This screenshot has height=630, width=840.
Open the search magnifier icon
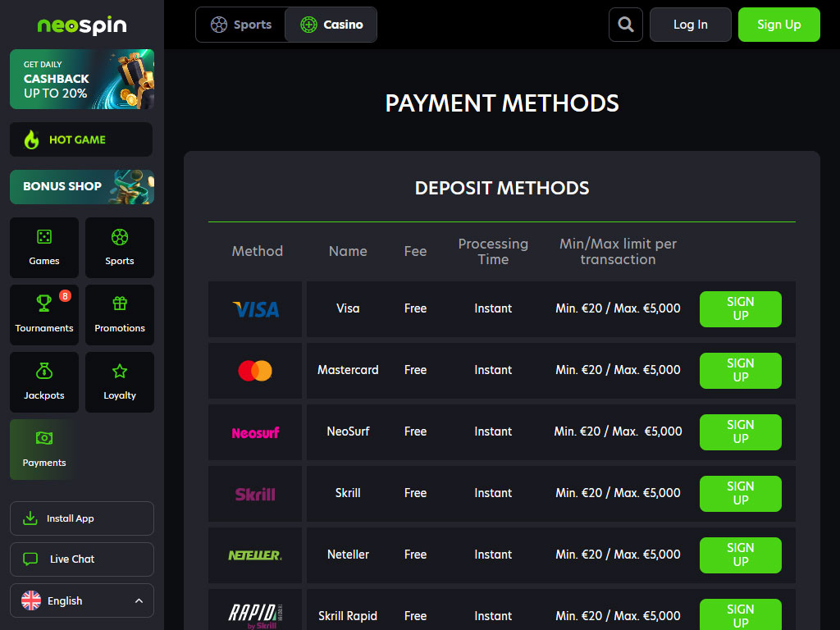point(626,25)
